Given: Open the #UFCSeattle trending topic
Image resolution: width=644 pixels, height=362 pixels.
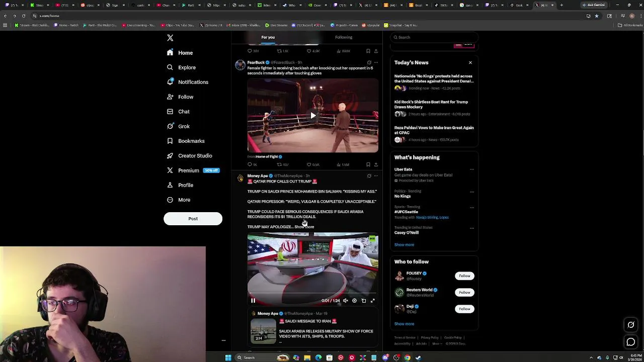Looking at the screenshot, I should pos(406,212).
